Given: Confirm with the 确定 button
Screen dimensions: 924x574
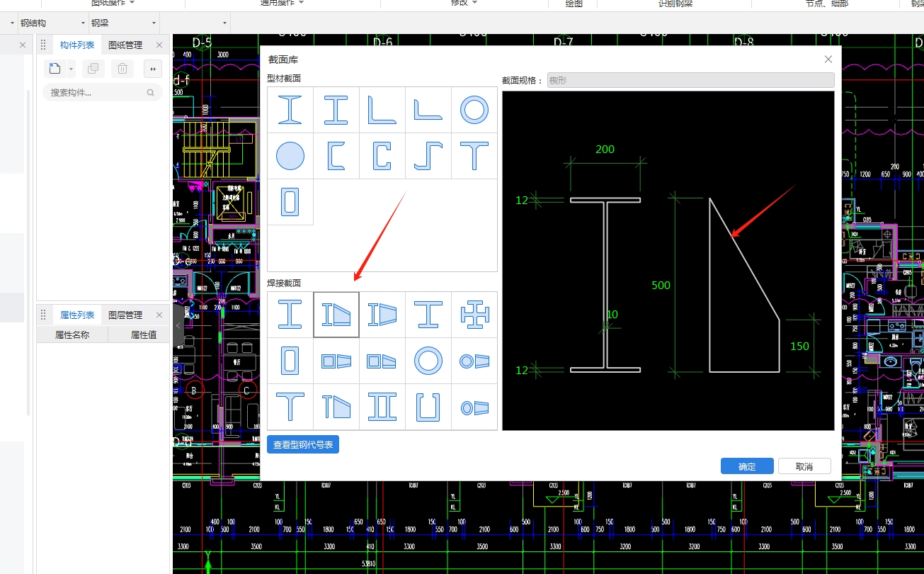Looking at the screenshot, I should pyautogui.click(x=747, y=466).
